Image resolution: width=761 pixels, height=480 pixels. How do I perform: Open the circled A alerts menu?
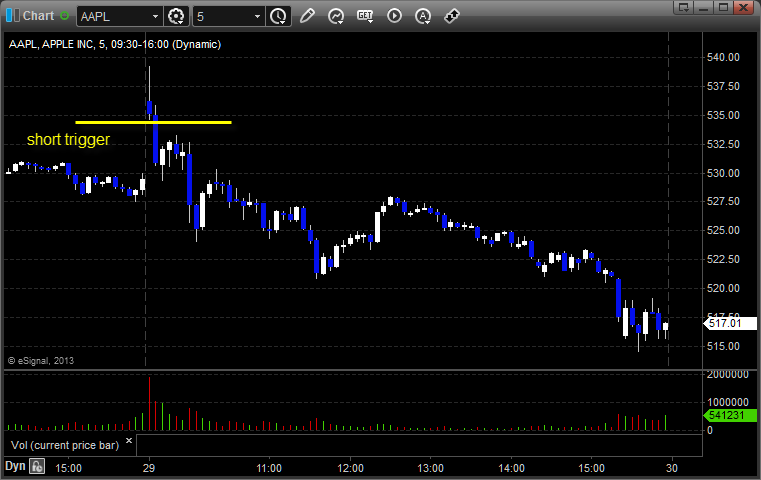[x=423, y=16]
